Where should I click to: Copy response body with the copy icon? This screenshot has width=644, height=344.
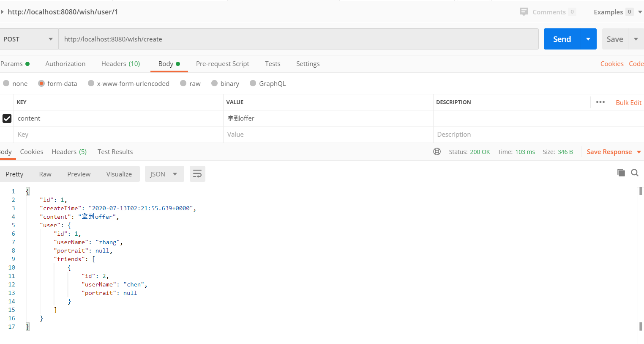[621, 173]
